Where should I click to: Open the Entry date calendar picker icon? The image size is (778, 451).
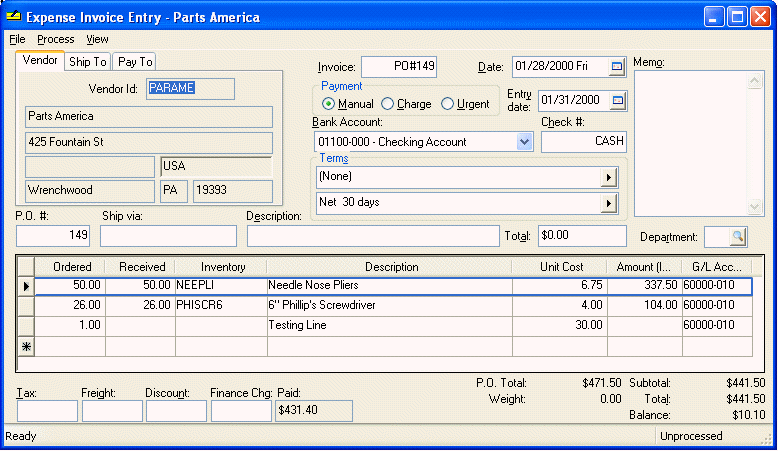(x=617, y=101)
